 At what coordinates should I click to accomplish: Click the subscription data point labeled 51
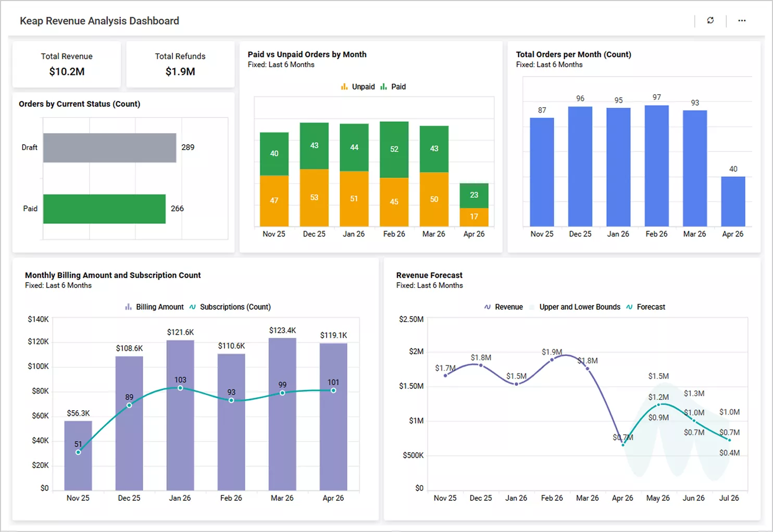coord(78,452)
